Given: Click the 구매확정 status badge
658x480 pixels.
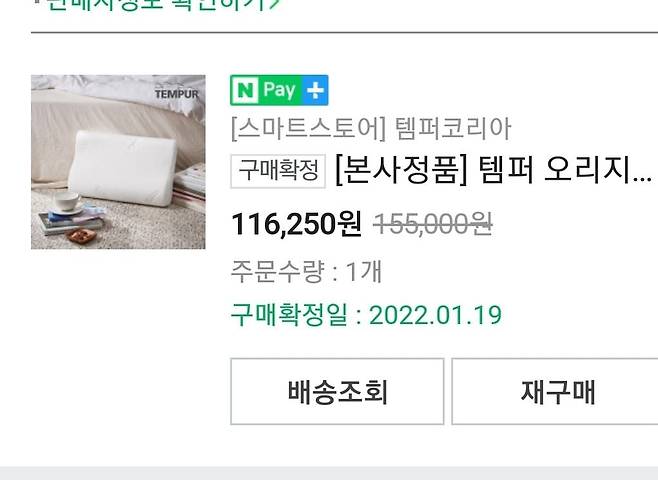Looking at the screenshot, I should [278, 171].
